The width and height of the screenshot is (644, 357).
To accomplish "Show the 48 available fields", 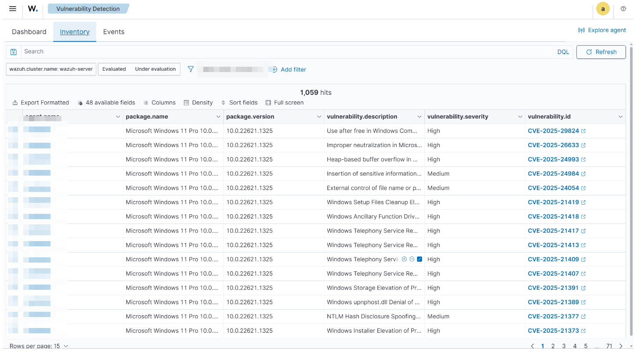I will tap(106, 103).
